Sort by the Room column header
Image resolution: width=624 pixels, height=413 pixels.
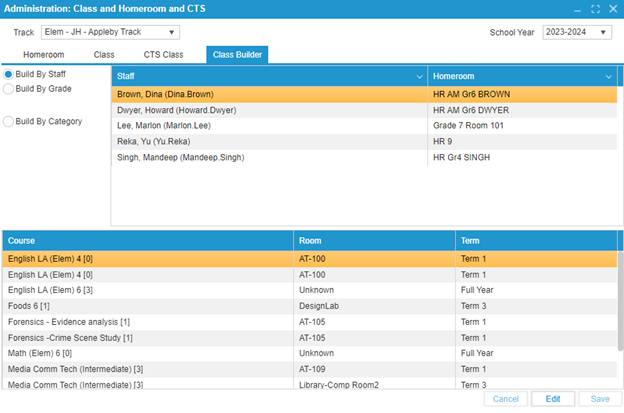pos(374,241)
